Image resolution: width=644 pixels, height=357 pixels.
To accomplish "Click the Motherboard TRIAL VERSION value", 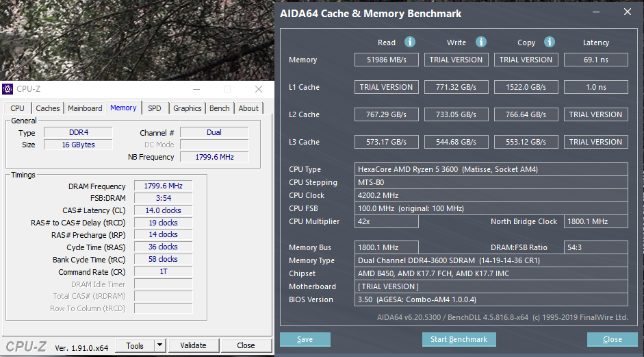I will (491, 286).
